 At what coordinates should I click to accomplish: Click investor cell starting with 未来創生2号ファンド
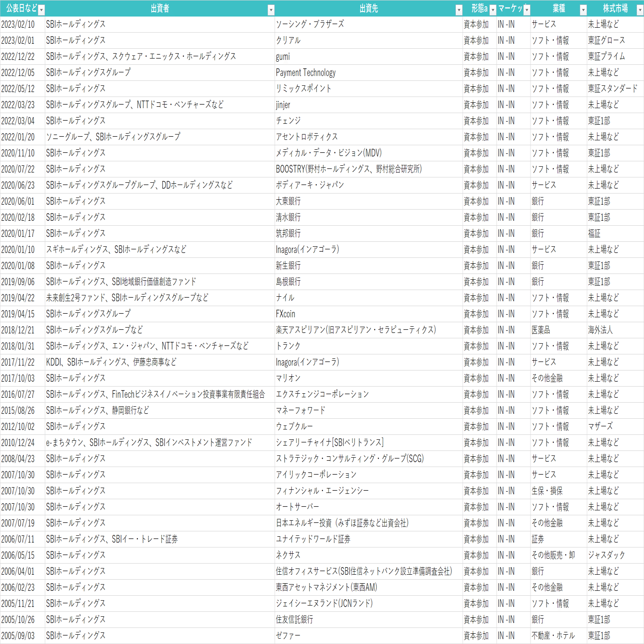[x=160, y=298]
